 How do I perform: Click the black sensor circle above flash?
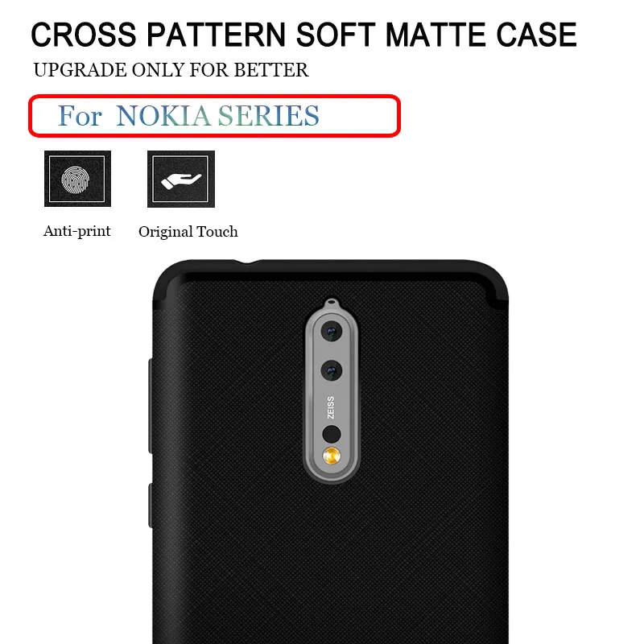click(x=332, y=434)
